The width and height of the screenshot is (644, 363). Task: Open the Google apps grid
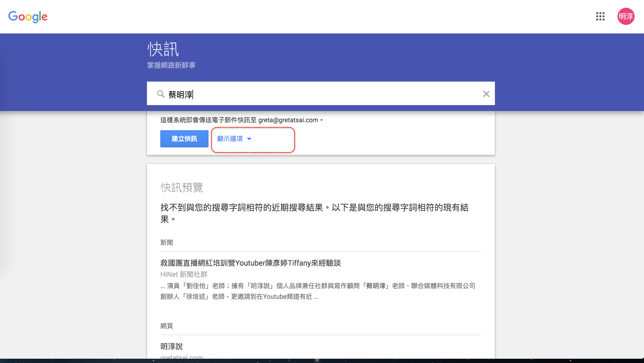click(600, 16)
